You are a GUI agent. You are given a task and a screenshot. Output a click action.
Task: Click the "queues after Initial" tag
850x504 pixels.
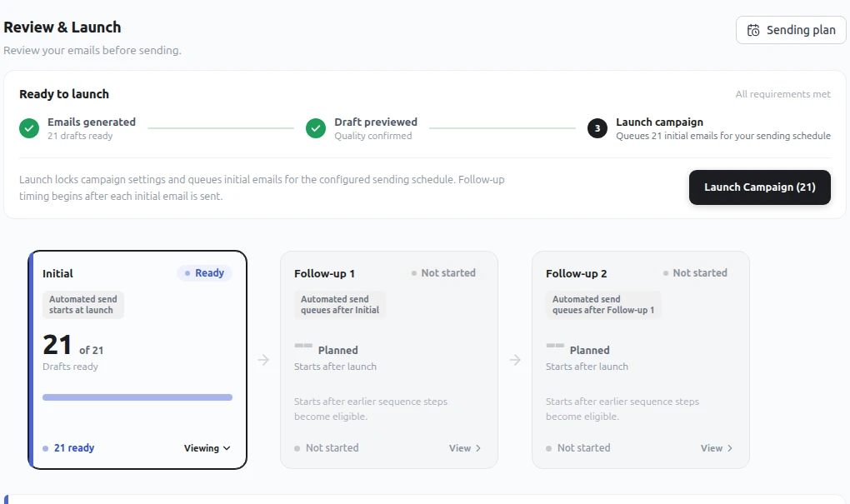340,305
